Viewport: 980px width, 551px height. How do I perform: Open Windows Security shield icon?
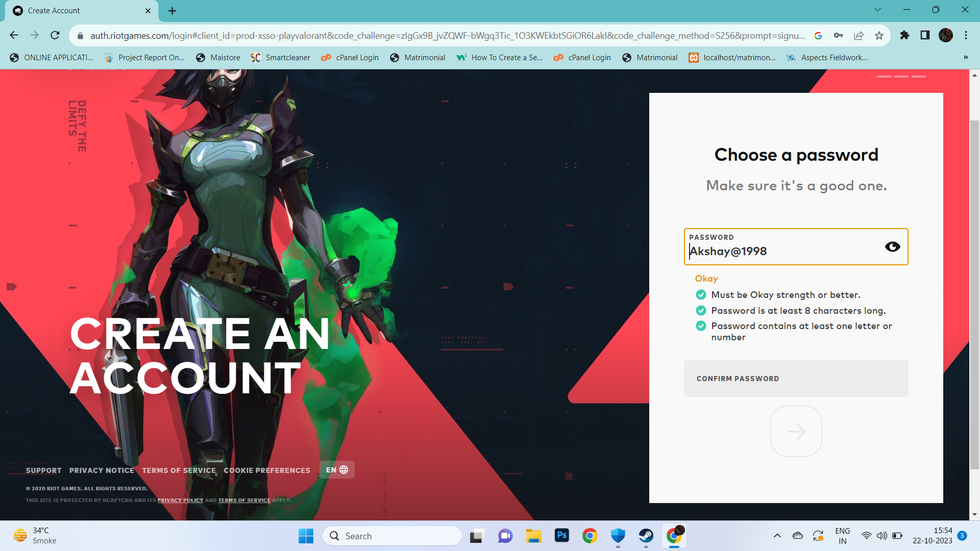point(618,536)
